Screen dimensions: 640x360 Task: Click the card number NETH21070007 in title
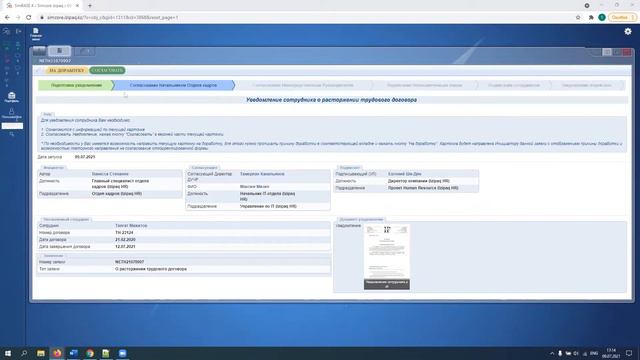[55, 61]
